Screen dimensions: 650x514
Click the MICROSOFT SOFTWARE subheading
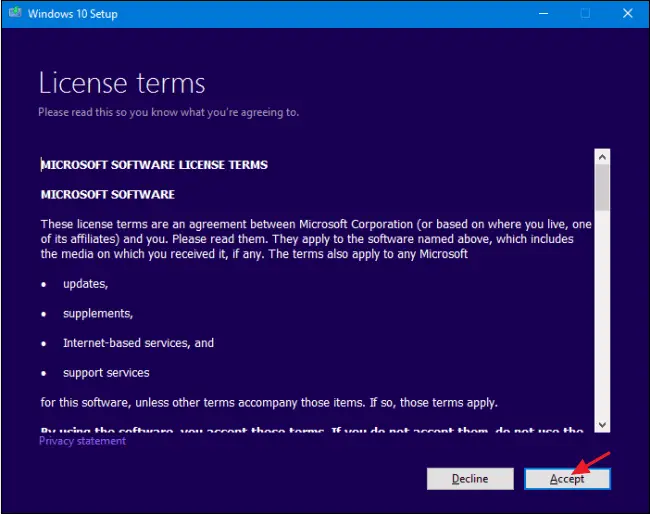pos(108,195)
